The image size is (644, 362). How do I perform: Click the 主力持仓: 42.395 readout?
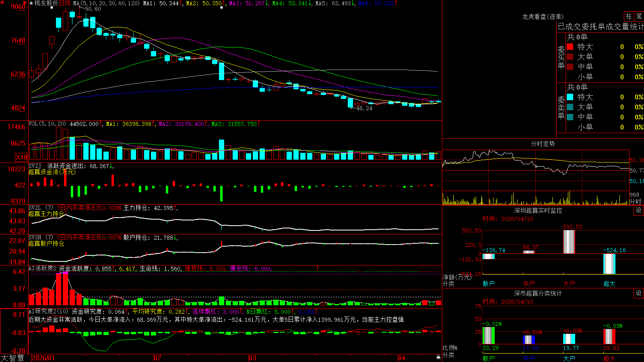148,208
